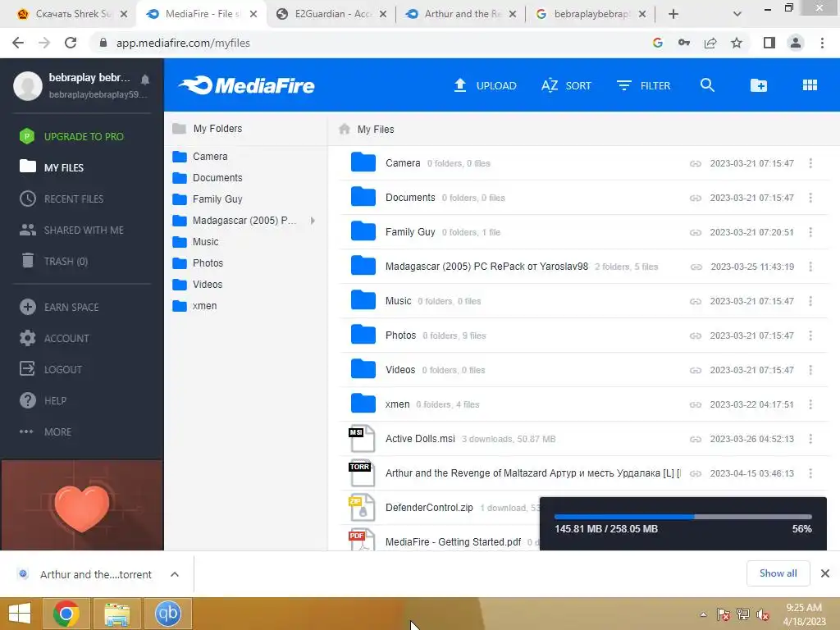This screenshot has width=840, height=630.
Task: Open Recent Files
Action: point(62,199)
